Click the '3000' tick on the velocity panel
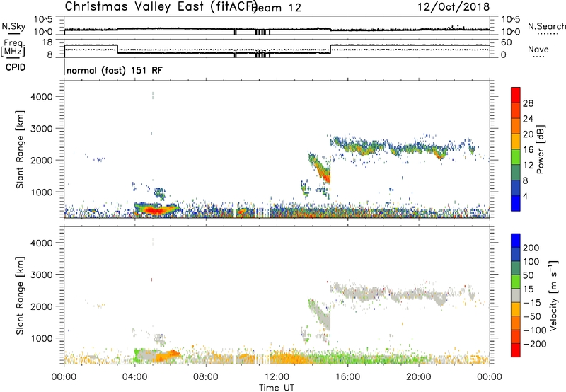 coord(42,275)
